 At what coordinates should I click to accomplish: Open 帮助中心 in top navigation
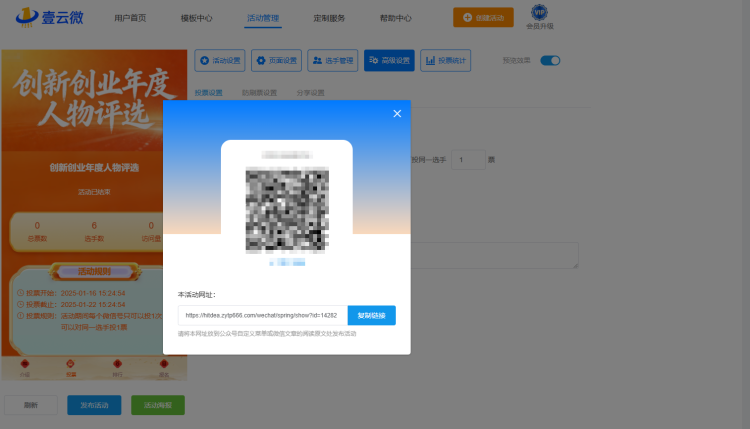point(396,18)
